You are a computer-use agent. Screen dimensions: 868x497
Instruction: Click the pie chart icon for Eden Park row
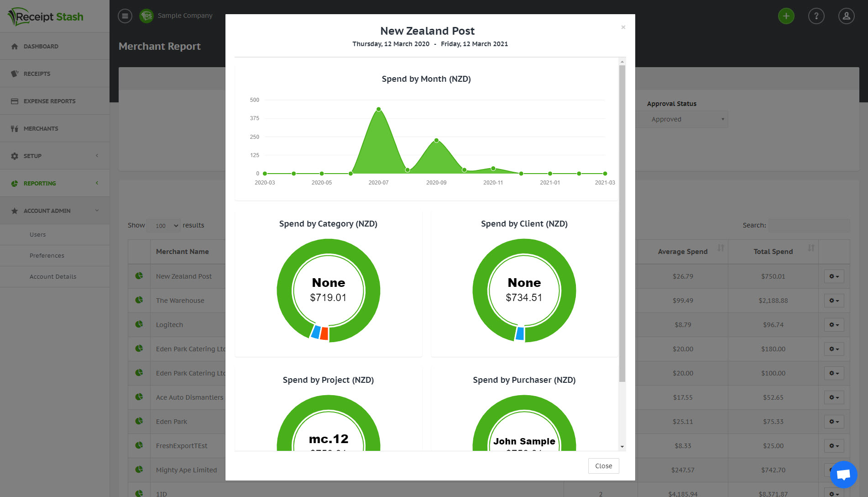click(139, 421)
